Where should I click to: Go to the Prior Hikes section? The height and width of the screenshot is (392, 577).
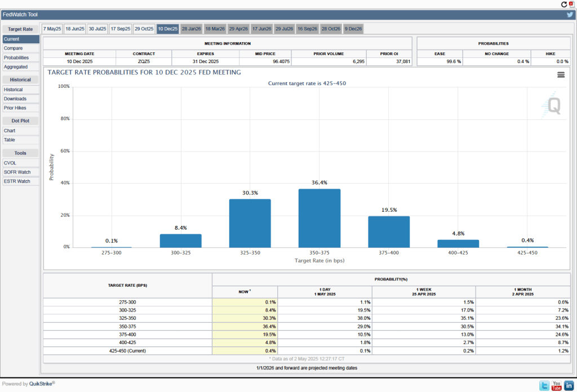click(15, 108)
